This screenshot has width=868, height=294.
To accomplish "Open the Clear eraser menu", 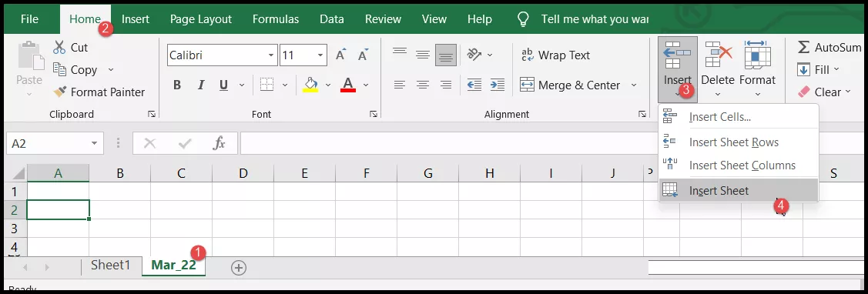I will [824, 92].
